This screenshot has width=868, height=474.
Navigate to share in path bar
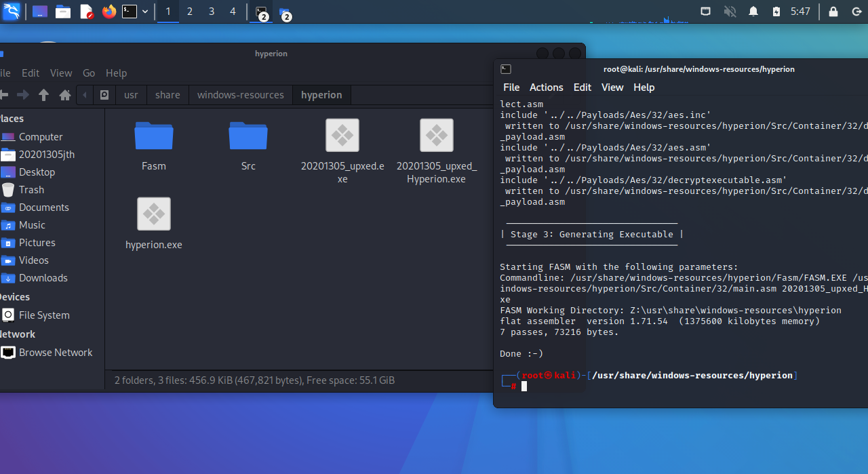pyautogui.click(x=167, y=95)
